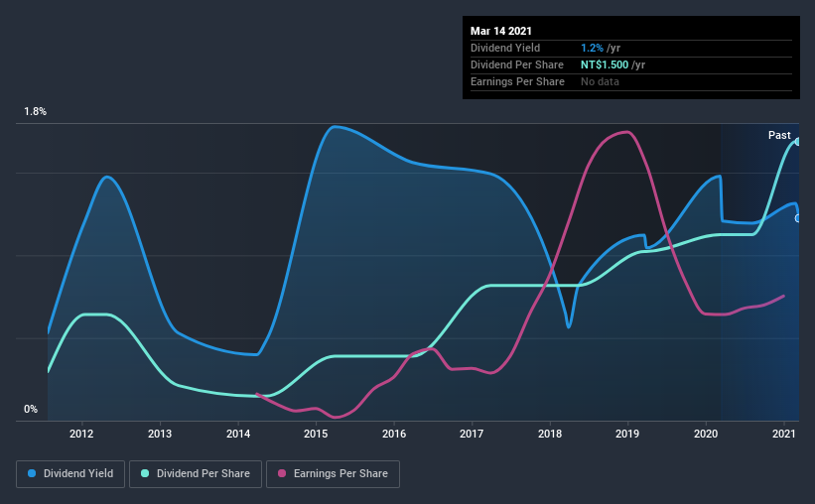Click the teal Dividend Per Share legend dot
This screenshot has width=815, height=504.
145,473
